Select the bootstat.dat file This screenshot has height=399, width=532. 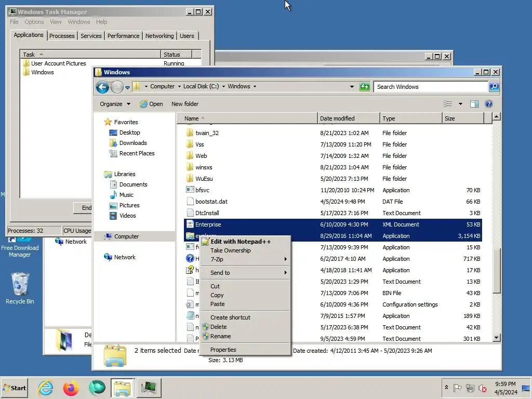click(x=211, y=202)
